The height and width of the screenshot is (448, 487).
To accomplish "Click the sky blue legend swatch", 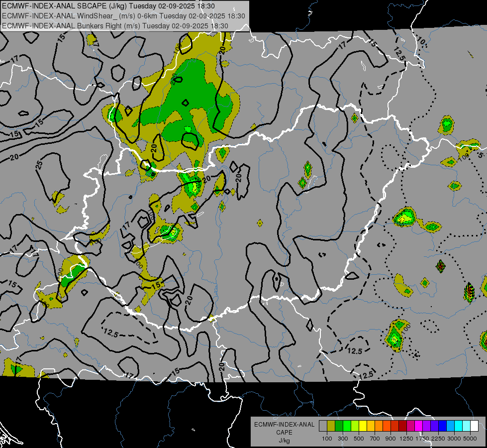I will [x=451, y=426].
